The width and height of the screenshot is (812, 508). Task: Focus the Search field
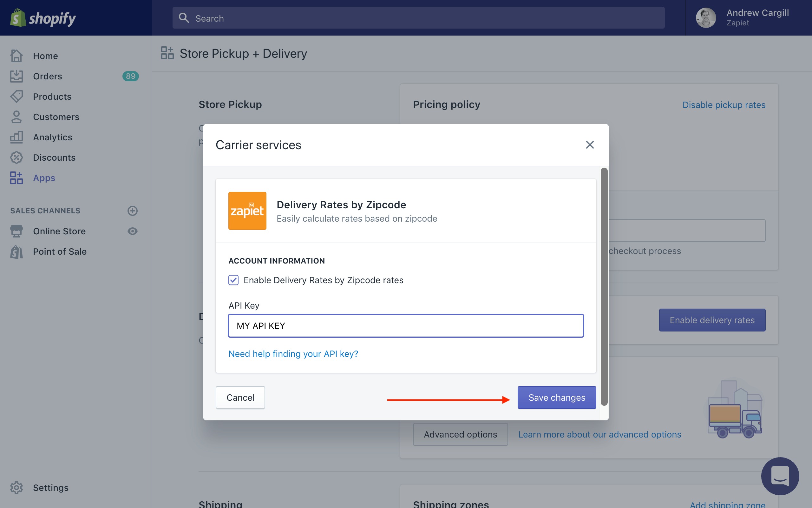tap(418, 18)
